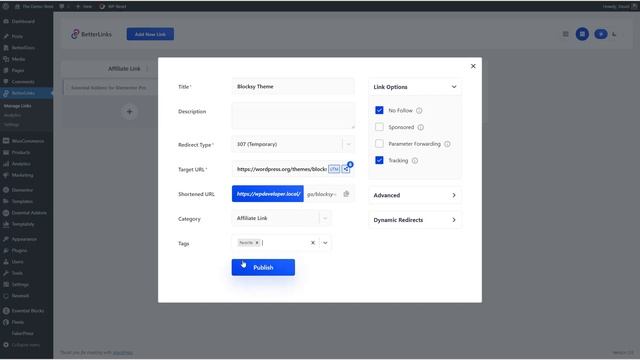Screen dimensions: 640x360
Task: Show info for Parameter Forwarding option
Action: (447, 144)
